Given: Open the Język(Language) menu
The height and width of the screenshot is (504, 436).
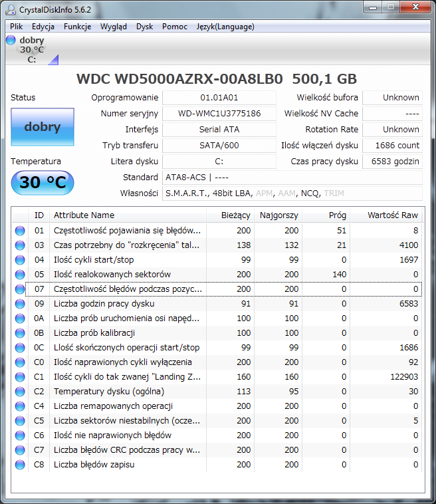Looking at the screenshot, I should point(225,27).
